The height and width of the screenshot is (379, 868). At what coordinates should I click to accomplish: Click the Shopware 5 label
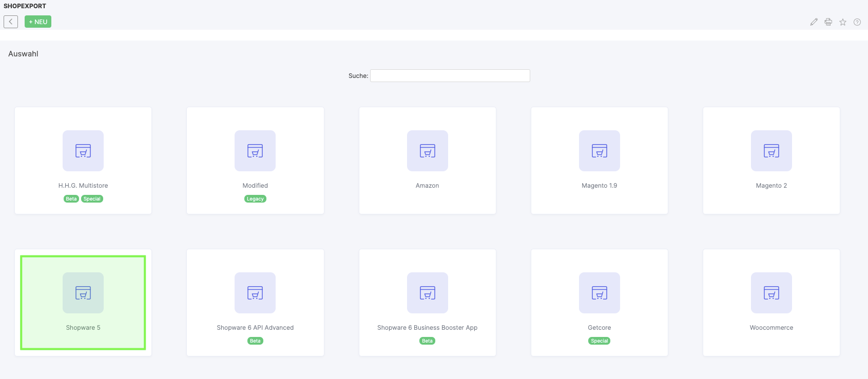point(83,328)
